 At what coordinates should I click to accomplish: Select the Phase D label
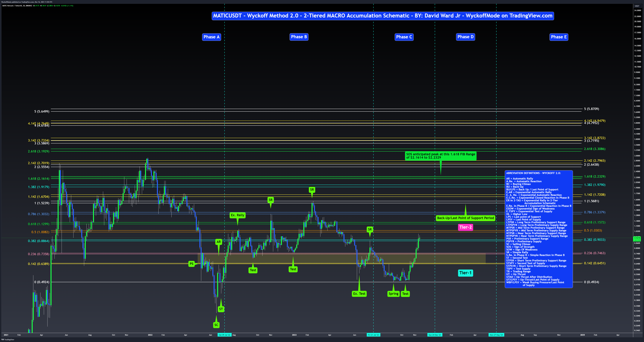click(465, 37)
